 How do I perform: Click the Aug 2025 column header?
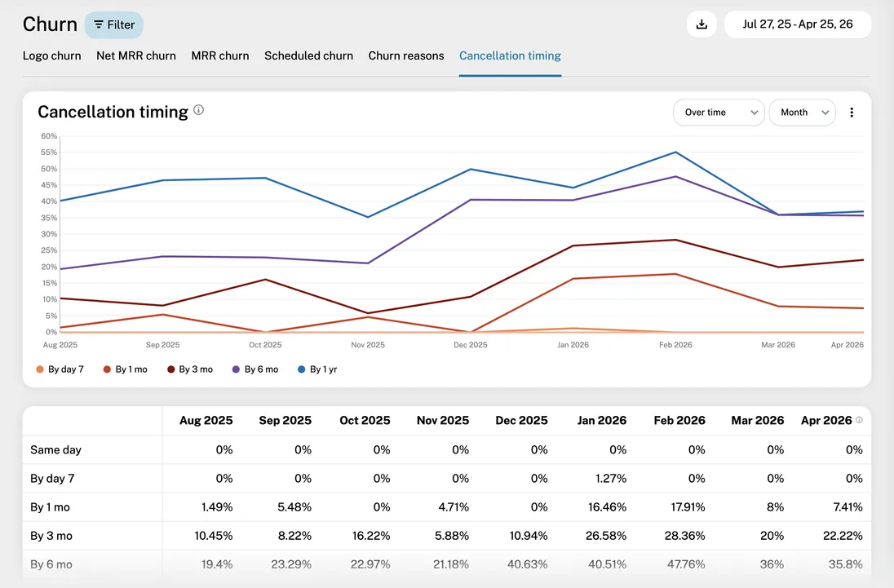[206, 421]
